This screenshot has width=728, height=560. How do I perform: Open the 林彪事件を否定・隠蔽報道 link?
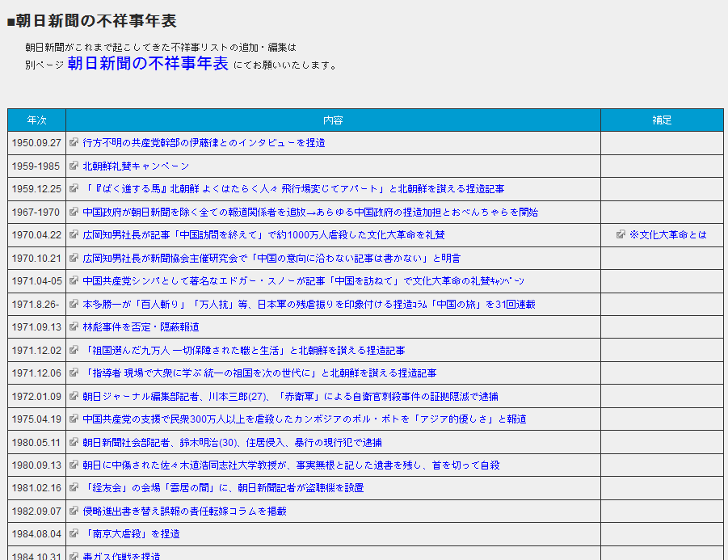click(x=141, y=327)
